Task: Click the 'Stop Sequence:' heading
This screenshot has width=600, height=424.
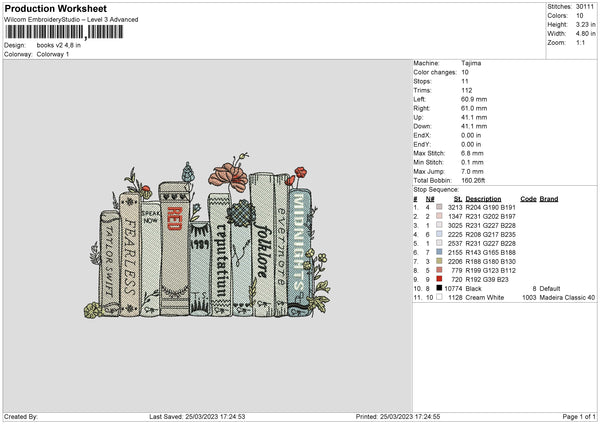Action: tap(436, 190)
